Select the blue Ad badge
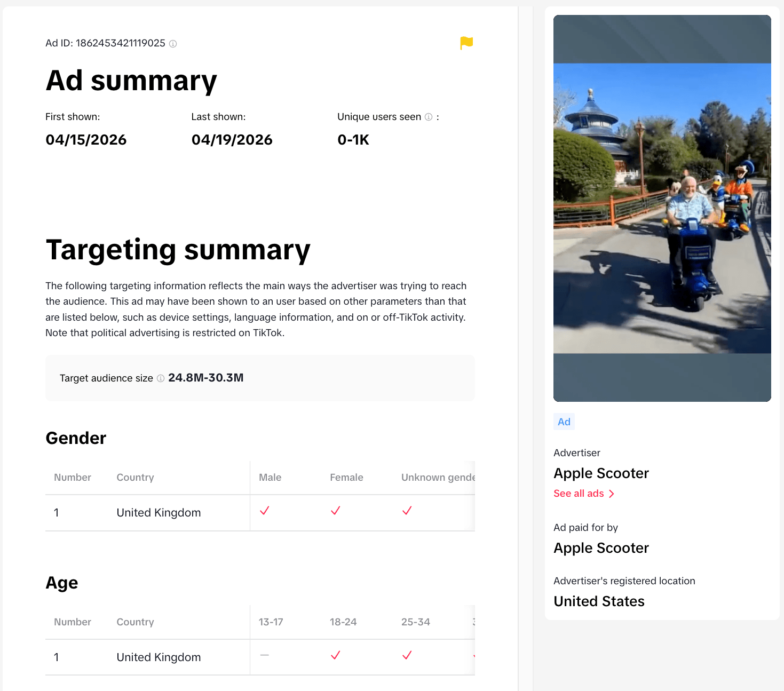The image size is (784, 691). click(x=564, y=422)
